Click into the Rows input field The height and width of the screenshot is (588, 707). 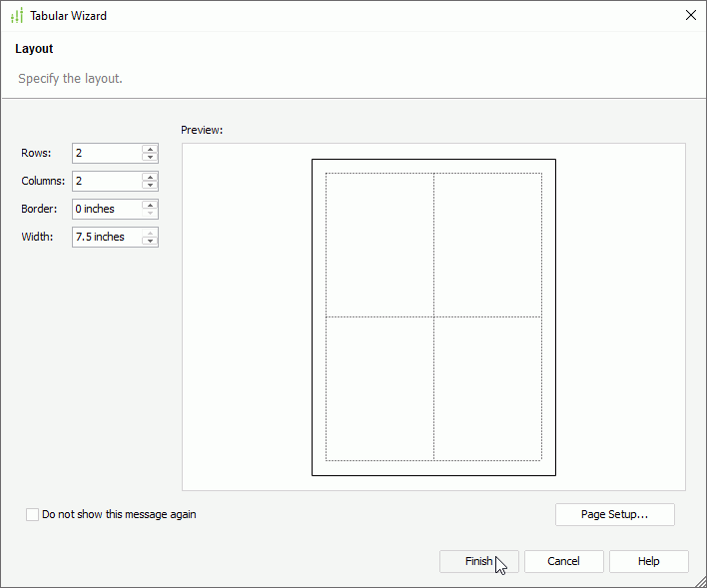tap(107, 154)
